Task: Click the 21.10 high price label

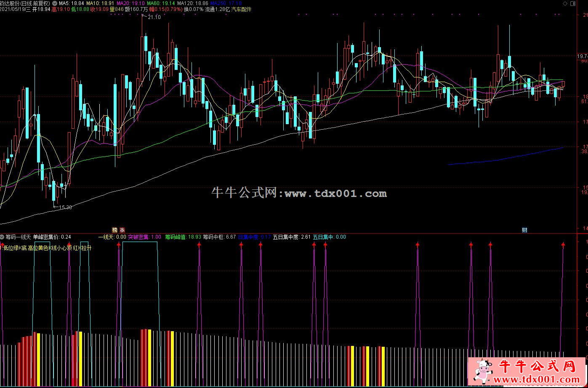Action: point(154,17)
